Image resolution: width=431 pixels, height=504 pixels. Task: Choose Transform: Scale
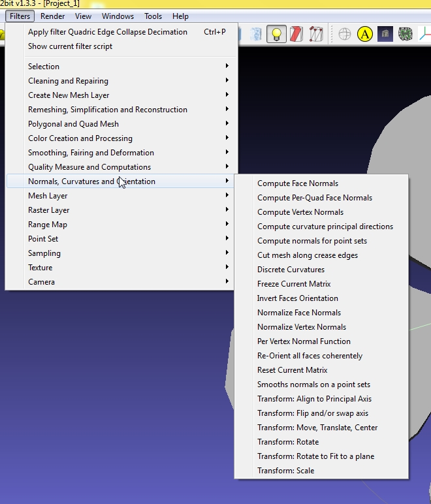[x=321, y=471]
